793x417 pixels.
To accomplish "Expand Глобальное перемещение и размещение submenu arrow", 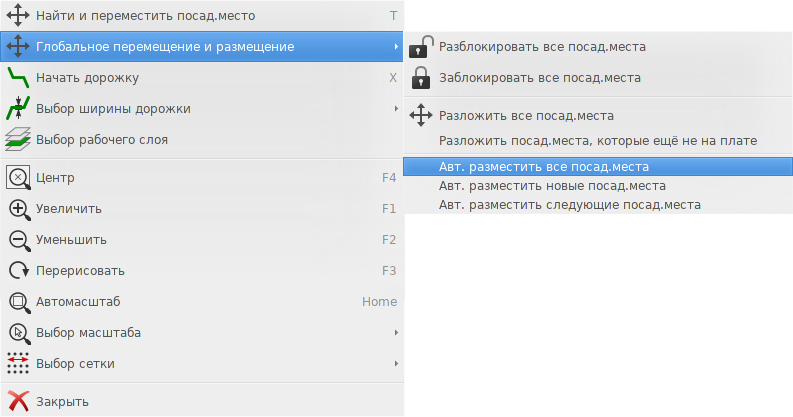I will tap(396, 47).
